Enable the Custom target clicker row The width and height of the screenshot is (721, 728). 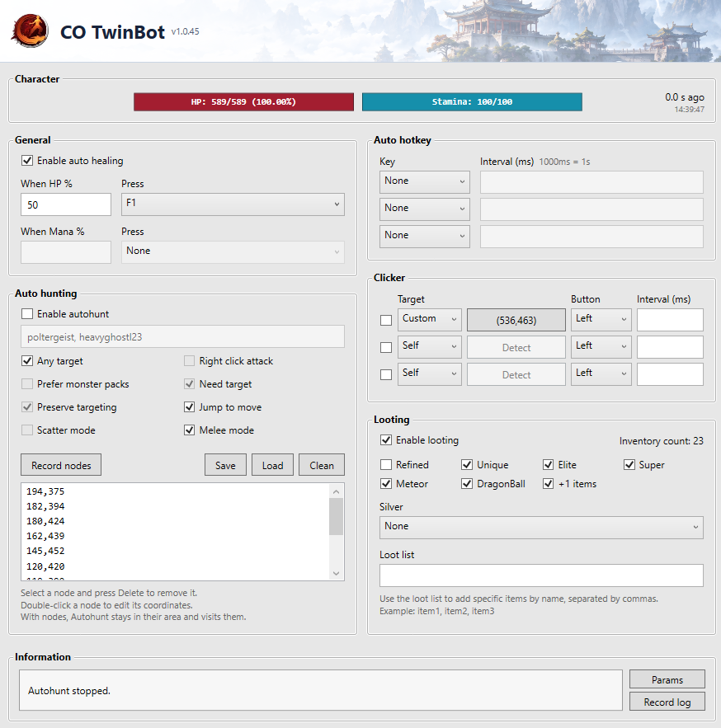coord(386,321)
